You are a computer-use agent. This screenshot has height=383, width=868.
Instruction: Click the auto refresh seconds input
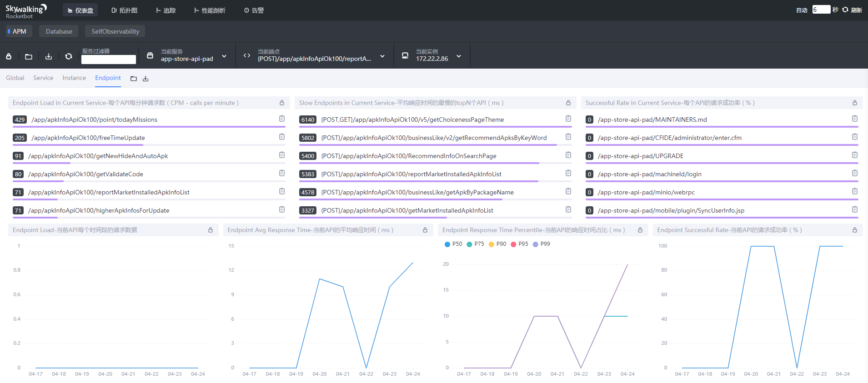coord(821,10)
